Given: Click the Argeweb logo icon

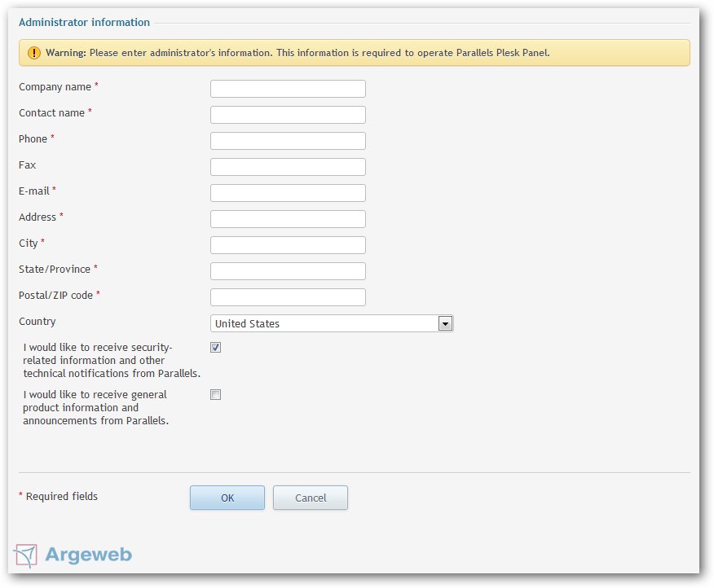Looking at the screenshot, I should tap(25, 555).
